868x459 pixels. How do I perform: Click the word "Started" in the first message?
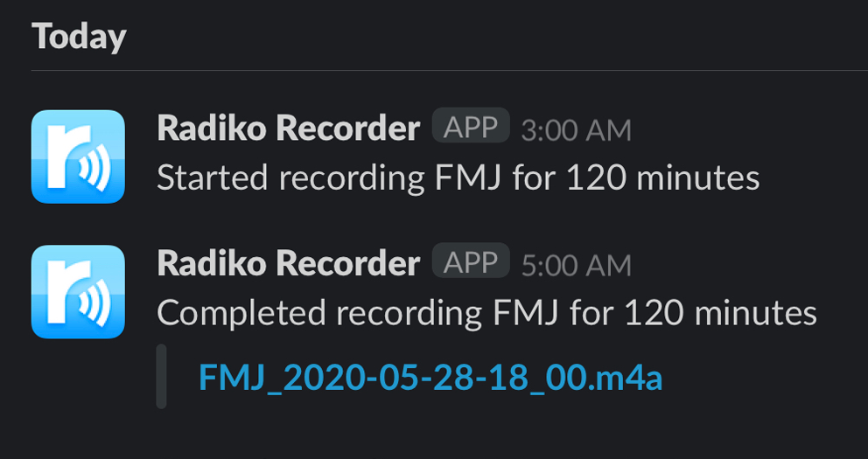[x=212, y=178]
